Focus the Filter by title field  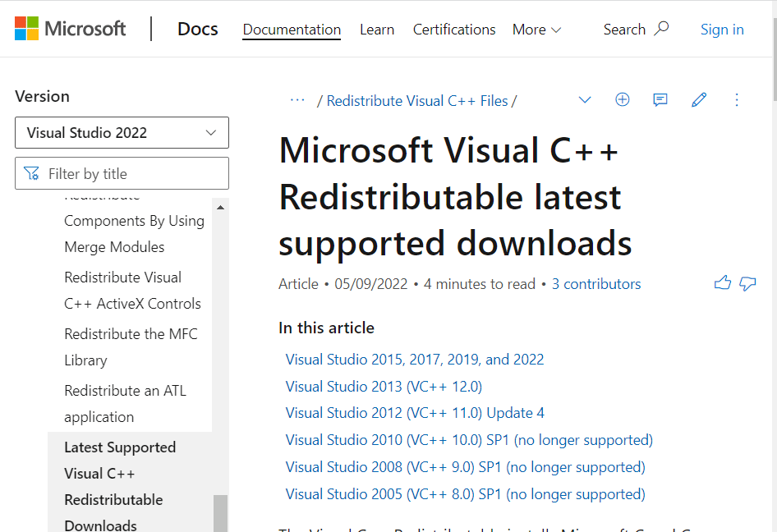122,173
